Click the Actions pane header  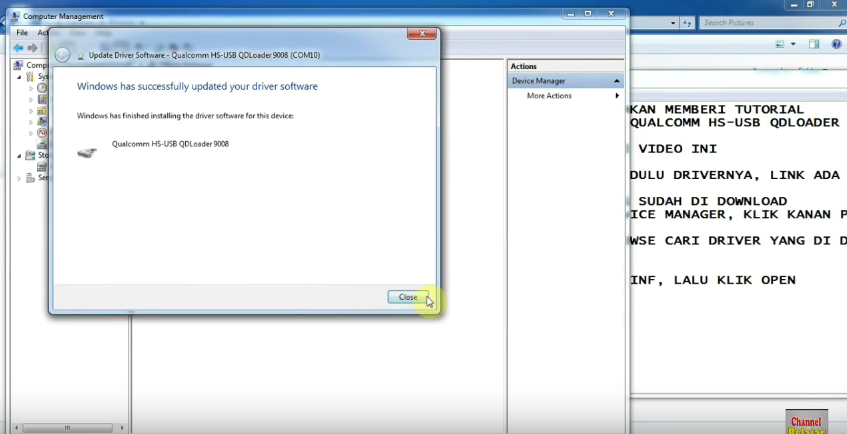click(x=566, y=66)
